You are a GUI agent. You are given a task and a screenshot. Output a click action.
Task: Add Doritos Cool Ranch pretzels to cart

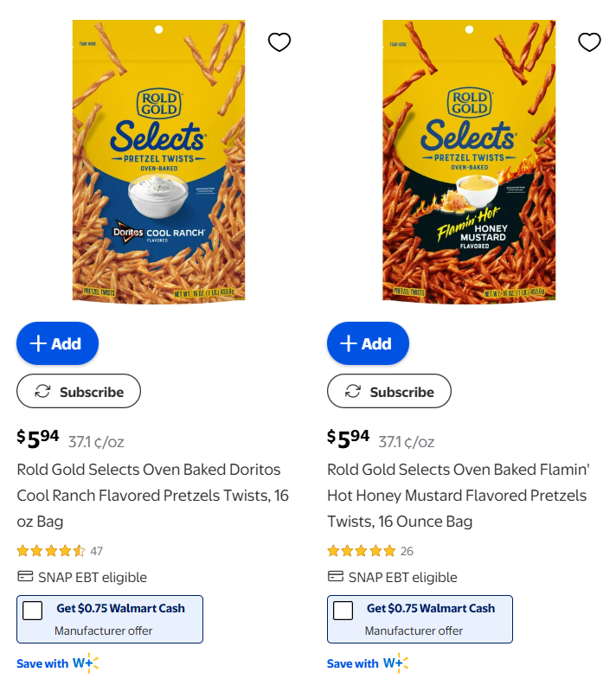point(57,343)
